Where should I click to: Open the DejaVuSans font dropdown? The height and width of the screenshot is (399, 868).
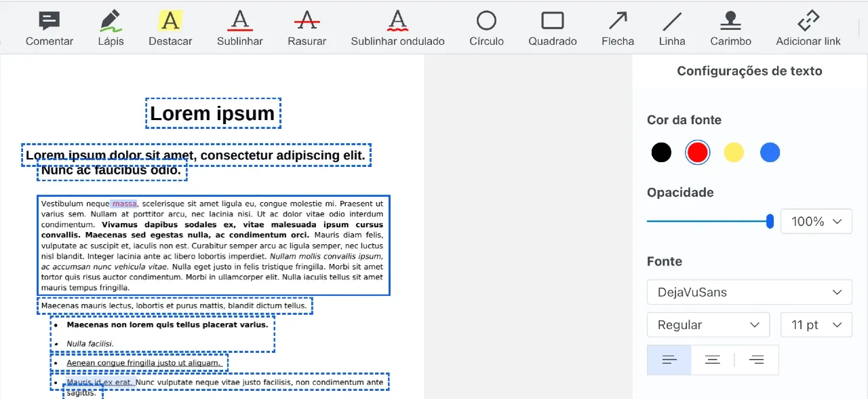click(x=749, y=292)
